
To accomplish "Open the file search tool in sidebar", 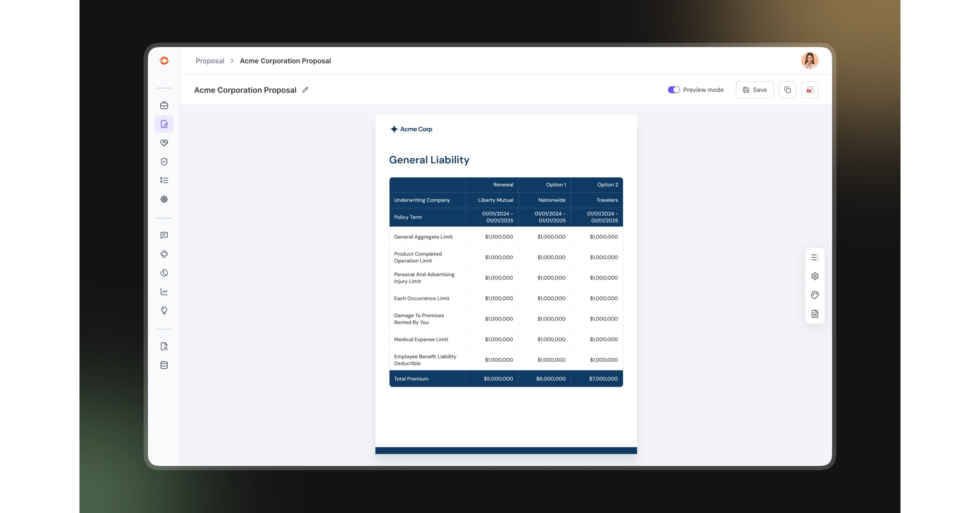I will point(164,346).
